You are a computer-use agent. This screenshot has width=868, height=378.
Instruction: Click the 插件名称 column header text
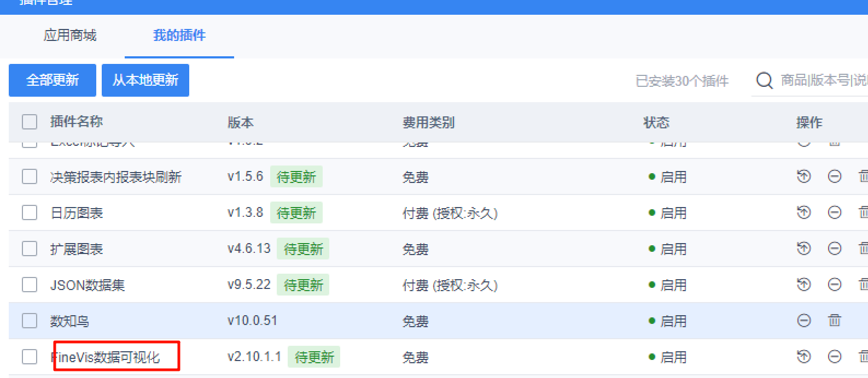tap(77, 122)
